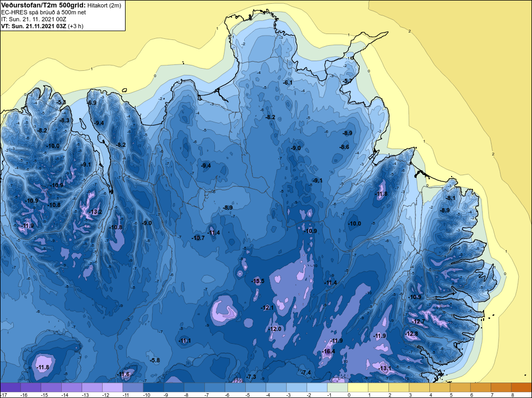Image resolution: width=532 pixels, height=398 pixels.
Task: Click the -12.1 temperature label
Action: 267,308
